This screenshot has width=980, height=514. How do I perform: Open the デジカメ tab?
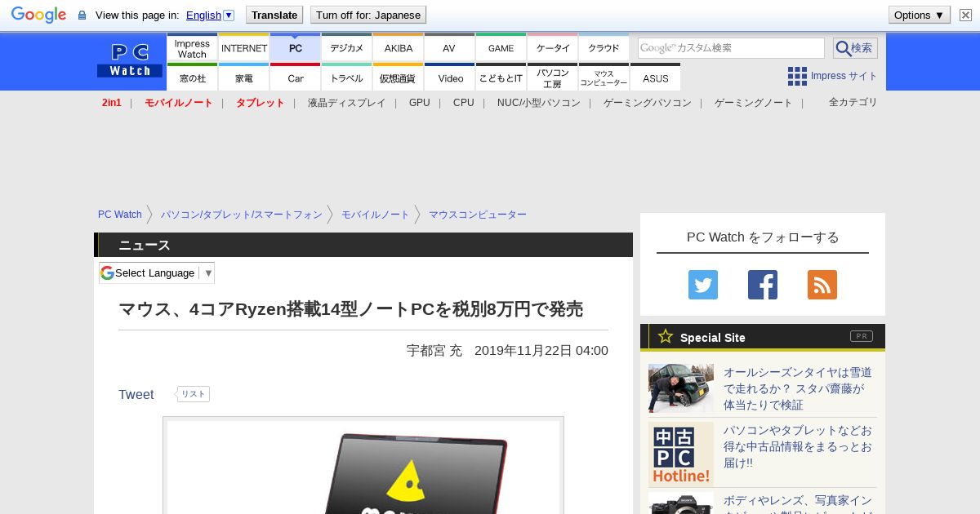pos(347,48)
